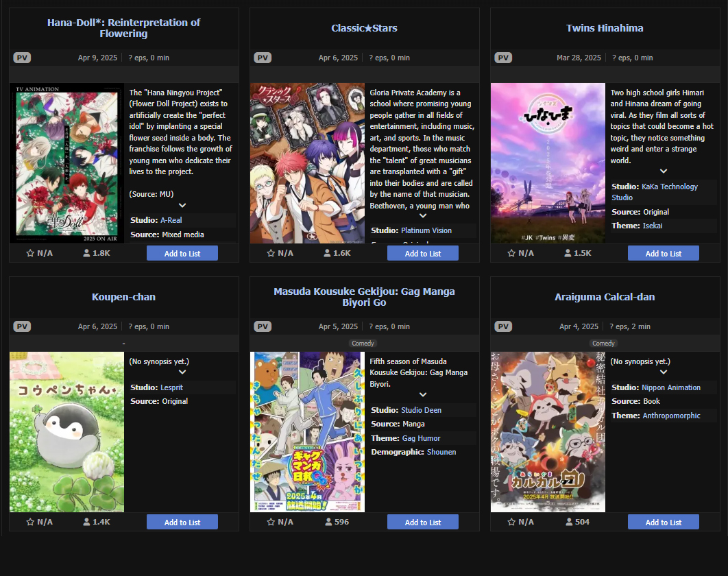728x576 pixels.
Task: Open the KaKa Technology Studio link
Action: click(x=655, y=192)
